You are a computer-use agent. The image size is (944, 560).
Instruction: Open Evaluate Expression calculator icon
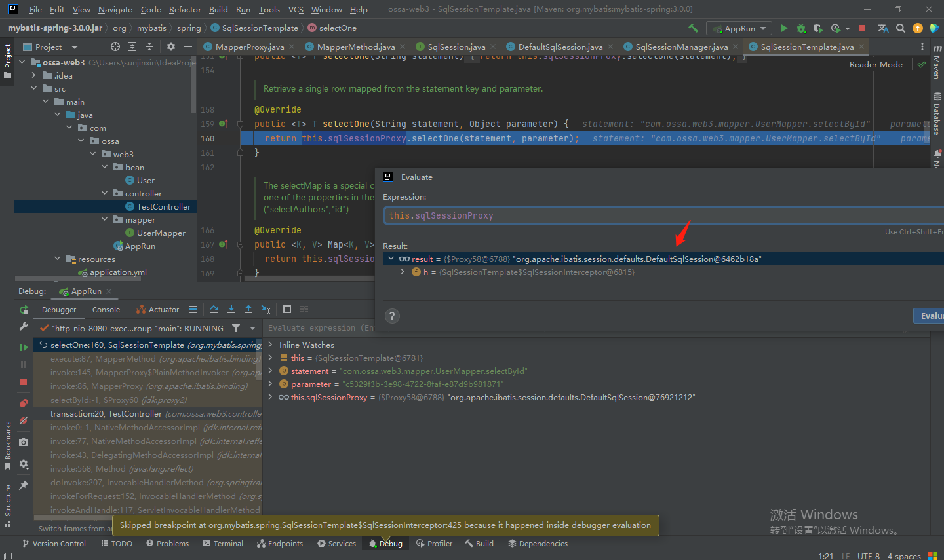(287, 309)
